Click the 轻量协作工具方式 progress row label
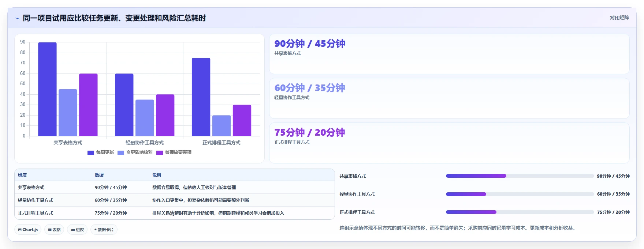The width and height of the screenshot is (644, 249). point(357,194)
